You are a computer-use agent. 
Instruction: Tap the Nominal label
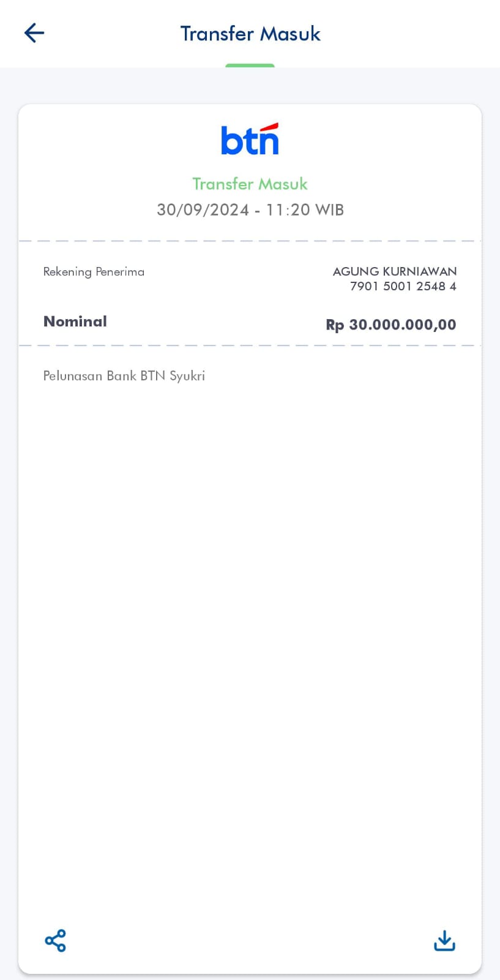tap(75, 322)
